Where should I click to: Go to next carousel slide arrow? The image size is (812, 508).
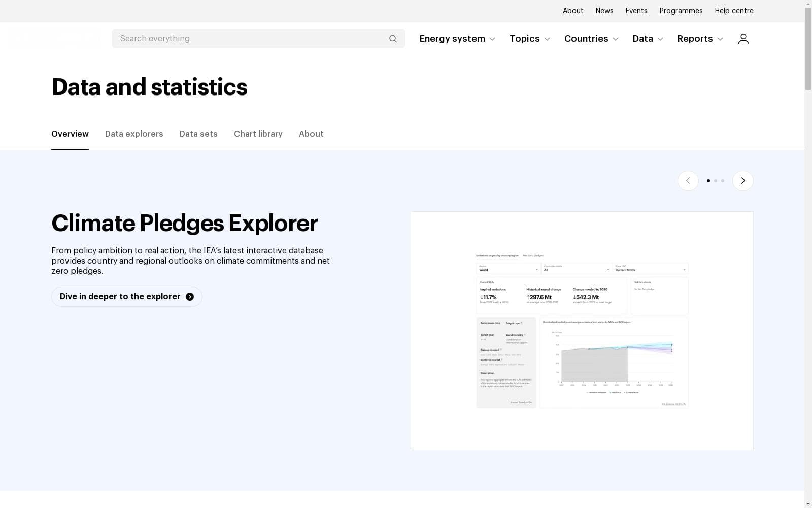[743, 181]
